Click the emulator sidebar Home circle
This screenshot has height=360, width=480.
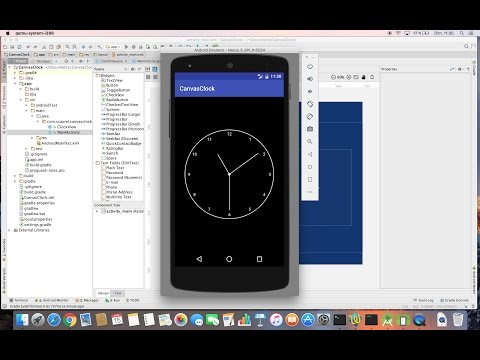click(310, 167)
